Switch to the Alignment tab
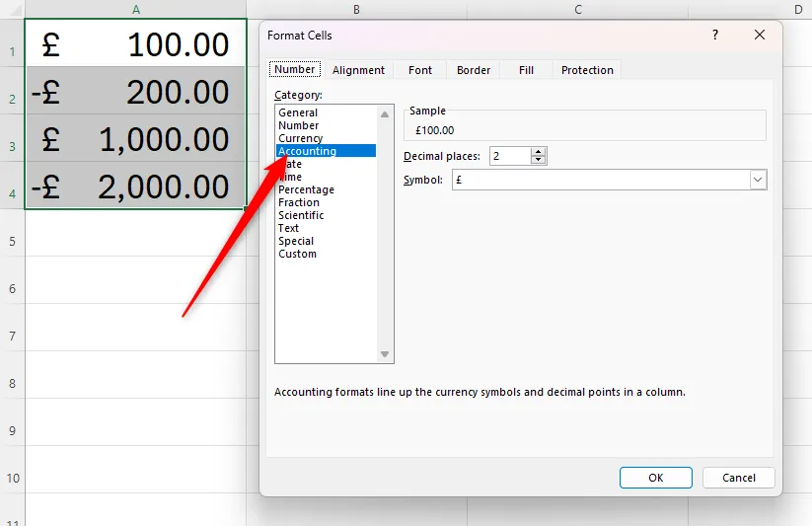Viewport: 812px width, 526px height. (358, 70)
